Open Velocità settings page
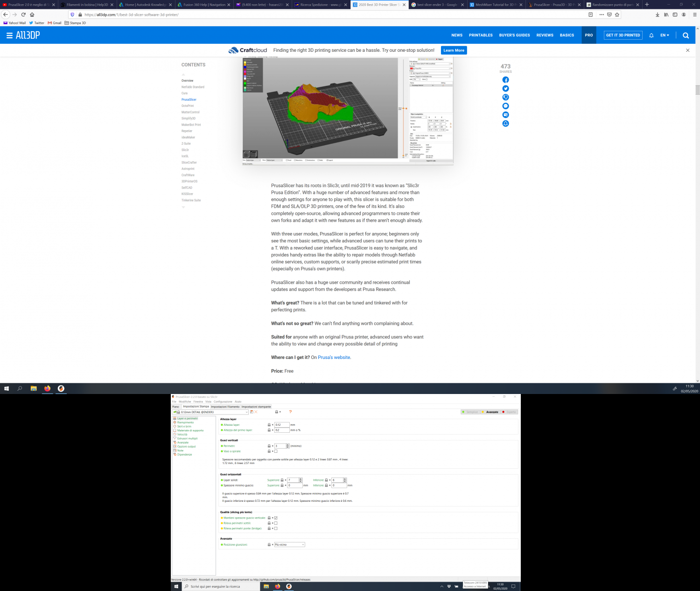Image resolution: width=700 pixels, height=591 pixels. [x=182, y=435]
